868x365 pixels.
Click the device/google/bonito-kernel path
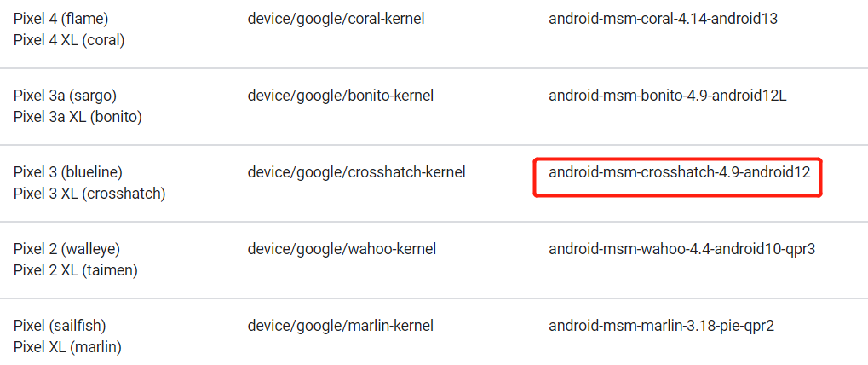click(x=341, y=95)
